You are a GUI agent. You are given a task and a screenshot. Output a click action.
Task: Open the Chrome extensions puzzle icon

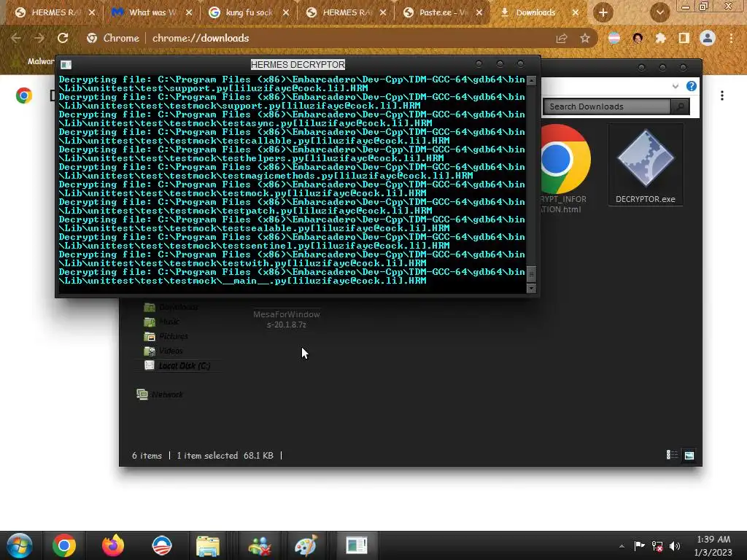click(x=660, y=38)
